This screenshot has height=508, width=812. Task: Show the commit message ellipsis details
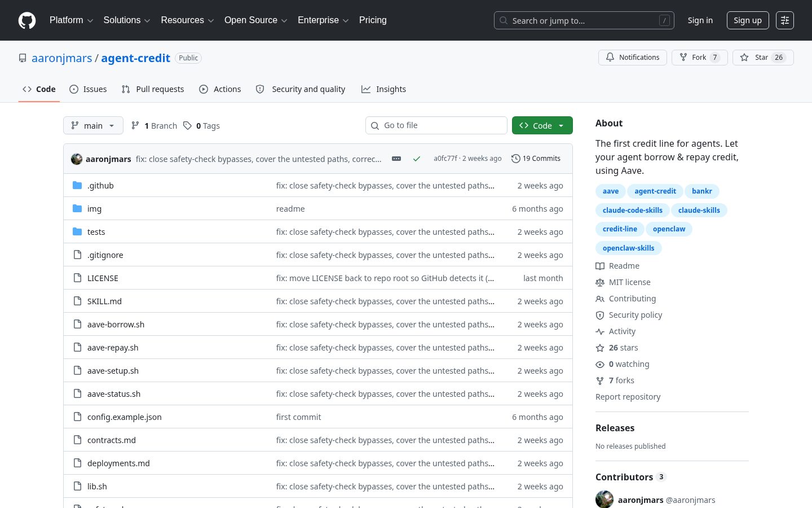tap(396, 159)
